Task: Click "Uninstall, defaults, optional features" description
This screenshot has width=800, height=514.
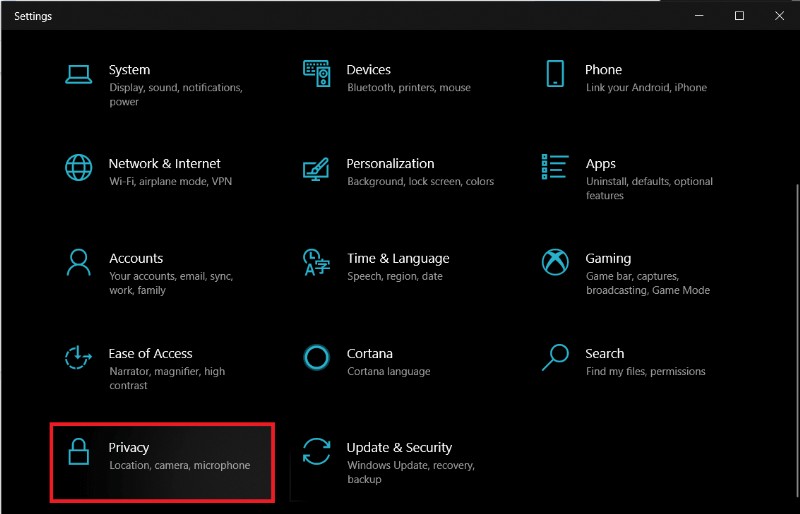Action: point(649,188)
